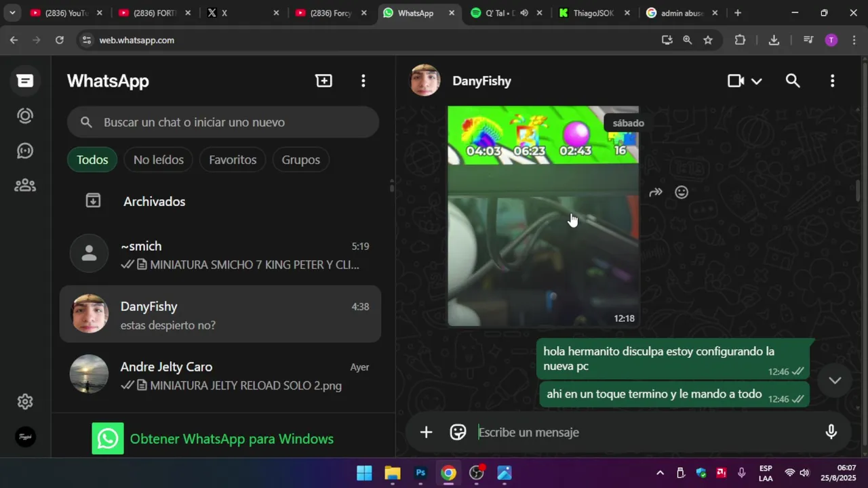Go back in browser
Image resolution: width=868 pixels, height=488 pixels.
14,40
